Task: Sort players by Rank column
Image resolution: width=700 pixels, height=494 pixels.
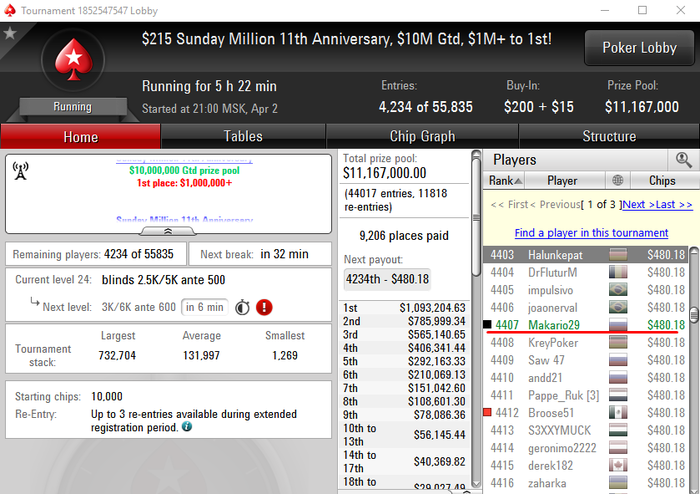Action: (x=504, y=180)
